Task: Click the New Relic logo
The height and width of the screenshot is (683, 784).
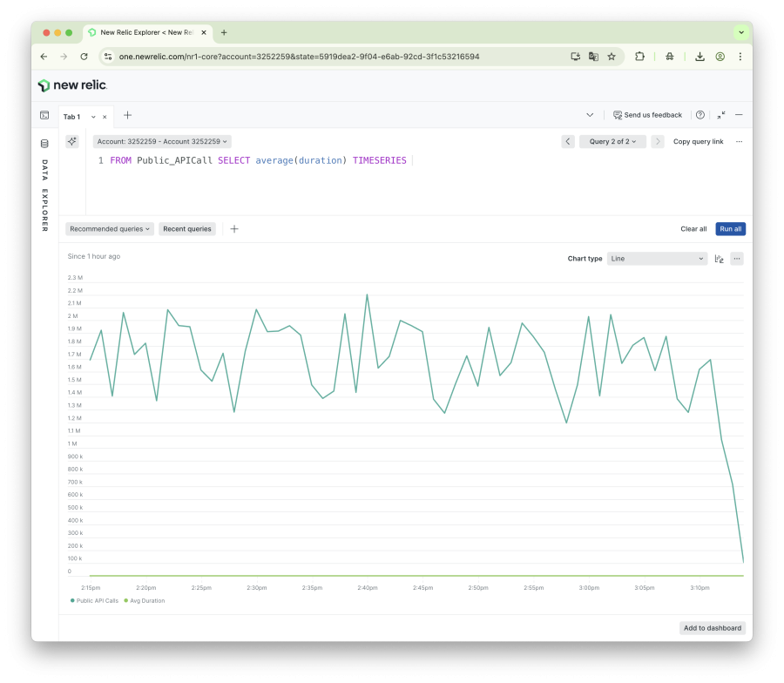Action: [x=72, y=85]
